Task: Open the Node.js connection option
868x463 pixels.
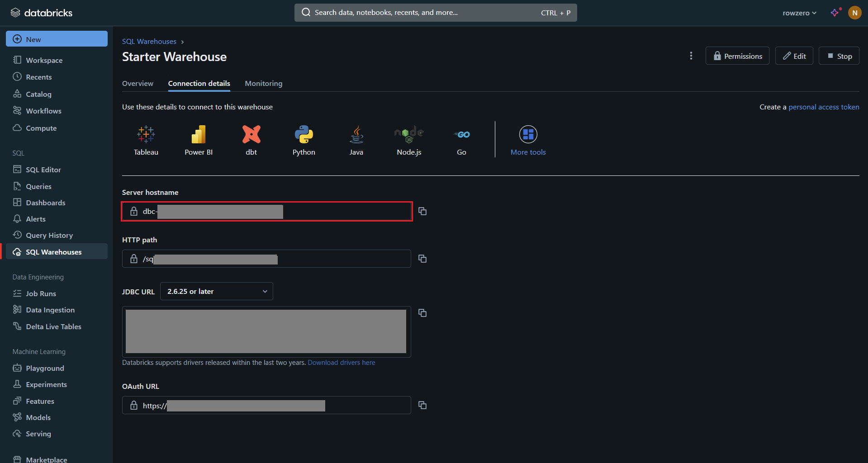Action: pyautogui.click(x=408, y=139)
